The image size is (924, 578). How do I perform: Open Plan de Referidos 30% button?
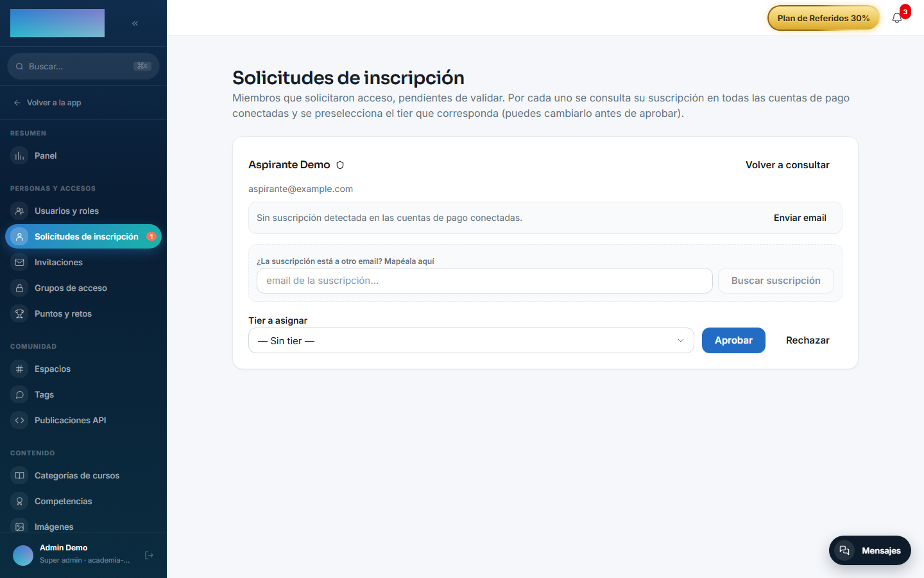click(x=823, y=18)
